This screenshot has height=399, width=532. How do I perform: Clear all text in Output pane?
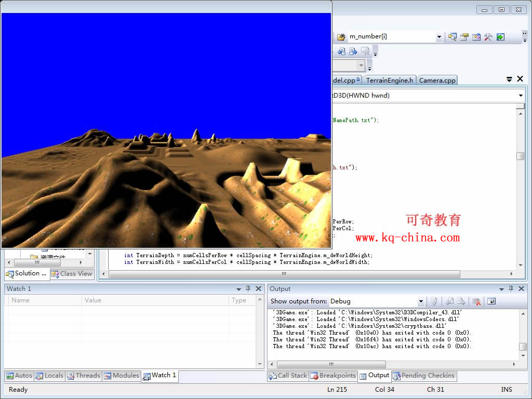(476, 301)
